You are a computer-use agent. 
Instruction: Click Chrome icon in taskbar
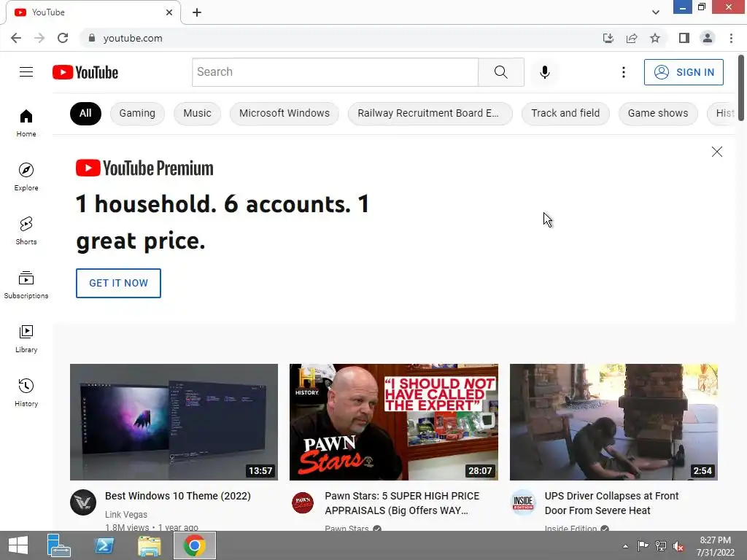[x=194, y=545]
